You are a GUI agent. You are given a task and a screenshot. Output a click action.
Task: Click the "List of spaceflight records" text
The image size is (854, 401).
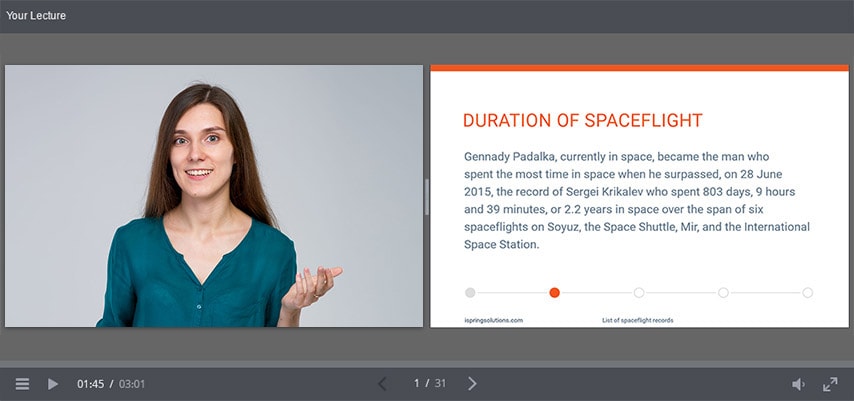[x=638, y=320]
